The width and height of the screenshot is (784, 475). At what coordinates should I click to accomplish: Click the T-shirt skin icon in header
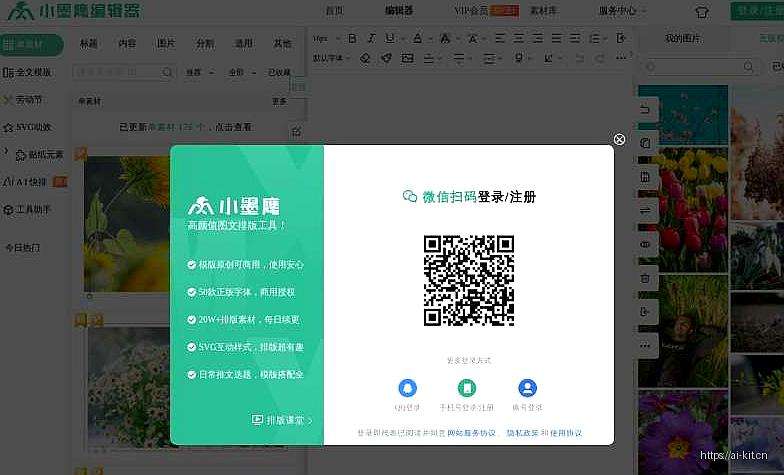(700, 12)
